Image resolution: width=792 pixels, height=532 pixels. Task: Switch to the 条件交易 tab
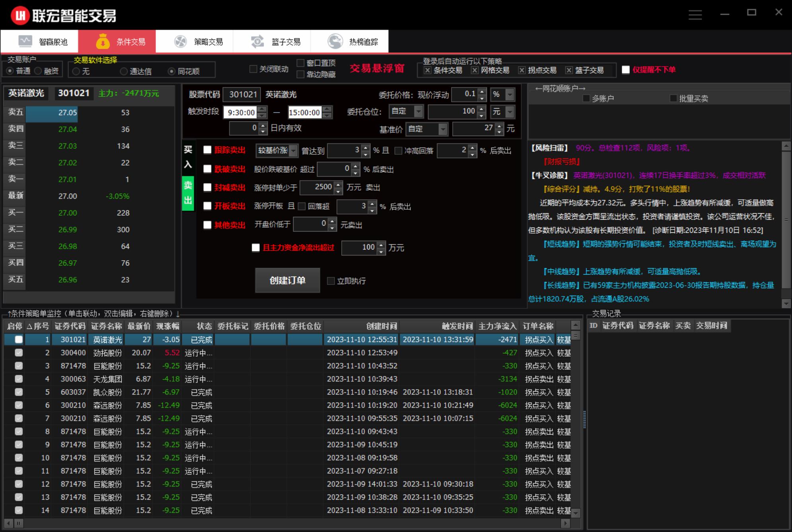click(117, 41)
